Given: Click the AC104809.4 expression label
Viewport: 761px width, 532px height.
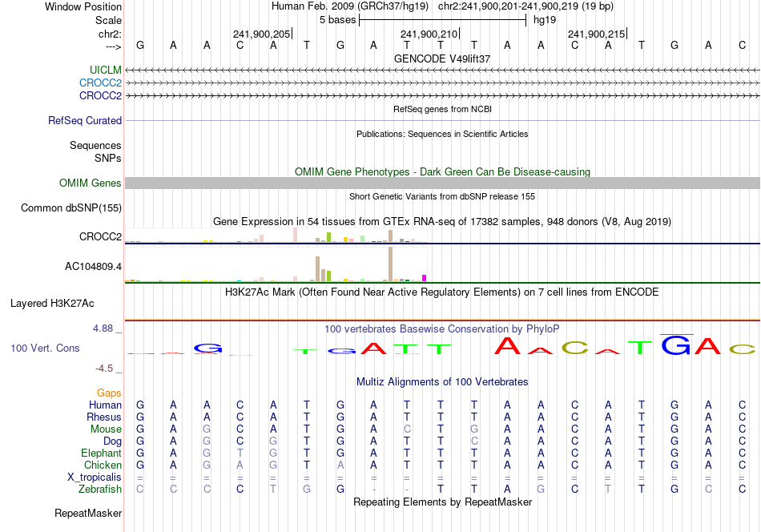Looking at the screenshot, I should point(93,267).
